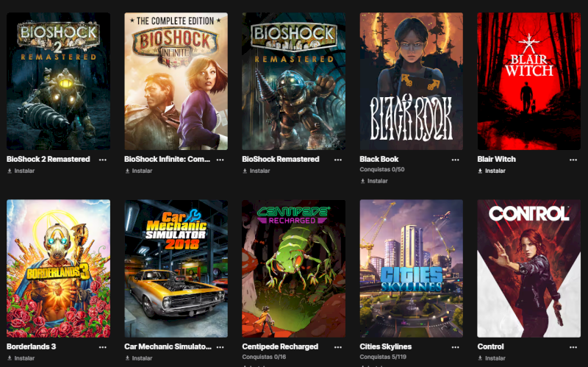Click the Car Mechanic Simulator title

click(168, 346)
